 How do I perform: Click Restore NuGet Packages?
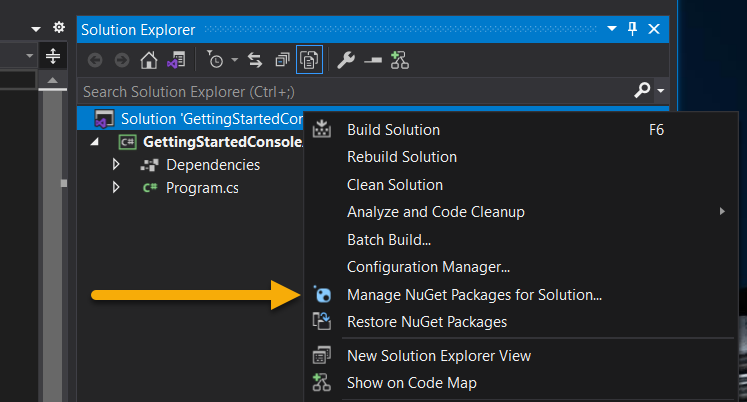427,322
